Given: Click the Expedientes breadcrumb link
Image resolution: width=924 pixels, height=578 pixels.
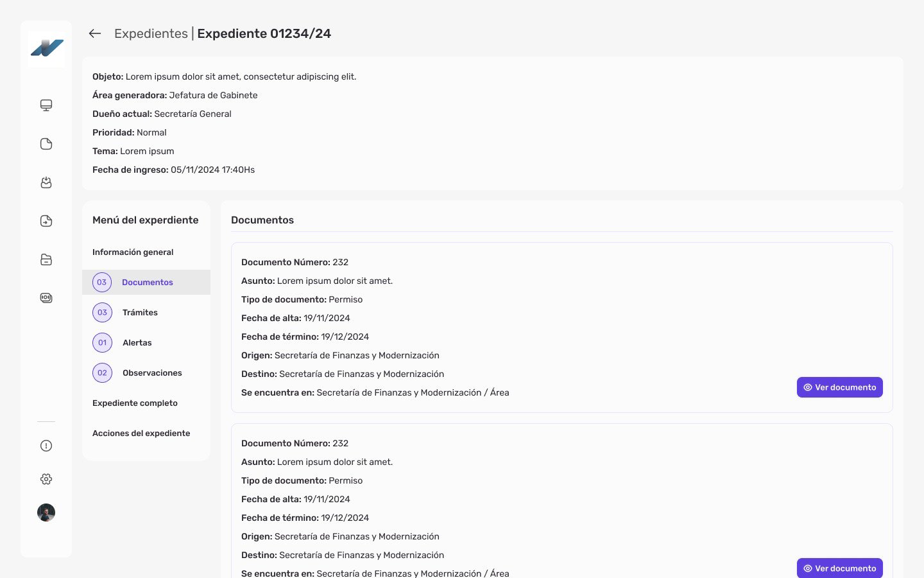Looking at the screenshot, I should coord(151,33).
